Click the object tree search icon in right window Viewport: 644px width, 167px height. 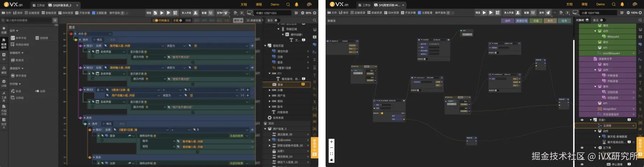(x=640, y=20)
